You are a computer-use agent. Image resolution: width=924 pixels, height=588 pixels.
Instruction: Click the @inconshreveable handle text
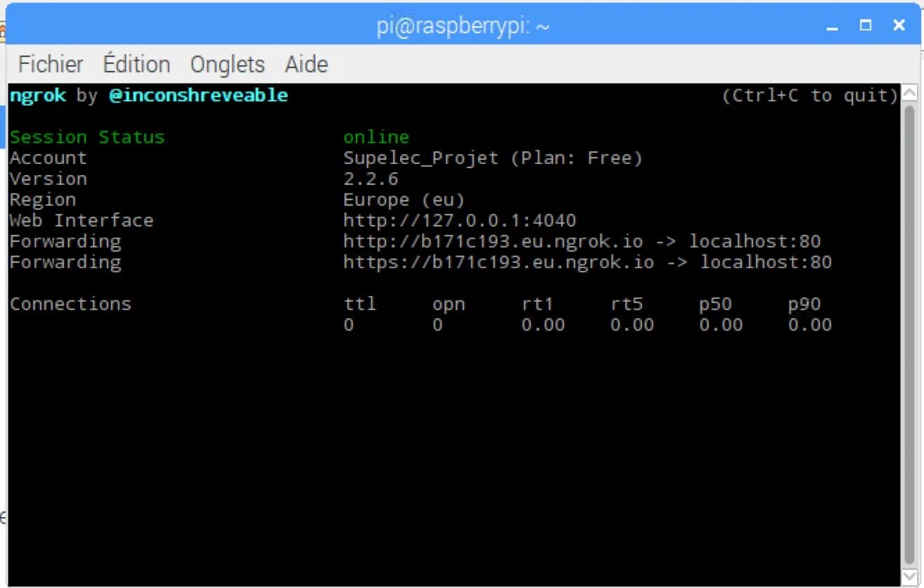pos(199,95)
